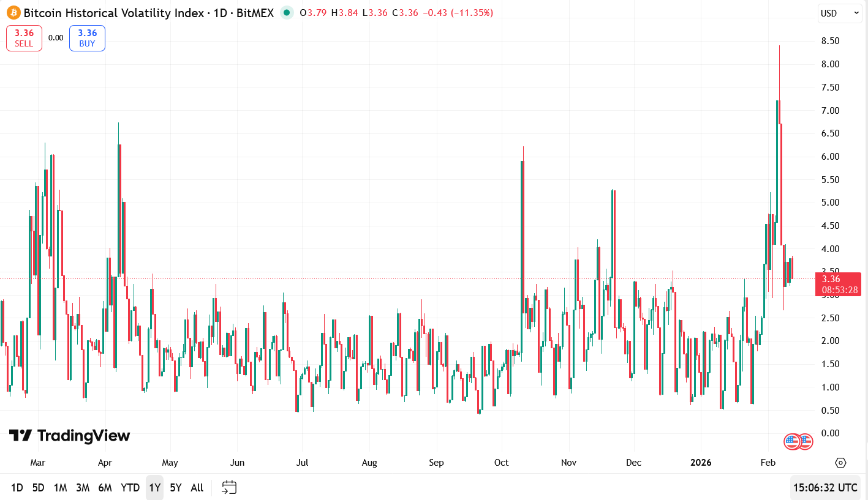Click the 3M range button
868x500 pixels.
point(83,487)
